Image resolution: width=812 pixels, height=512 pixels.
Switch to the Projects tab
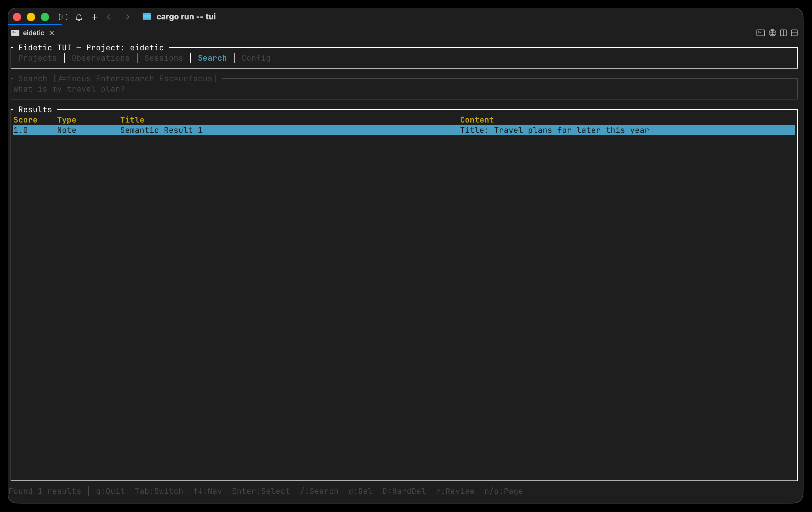pos(38,58)
